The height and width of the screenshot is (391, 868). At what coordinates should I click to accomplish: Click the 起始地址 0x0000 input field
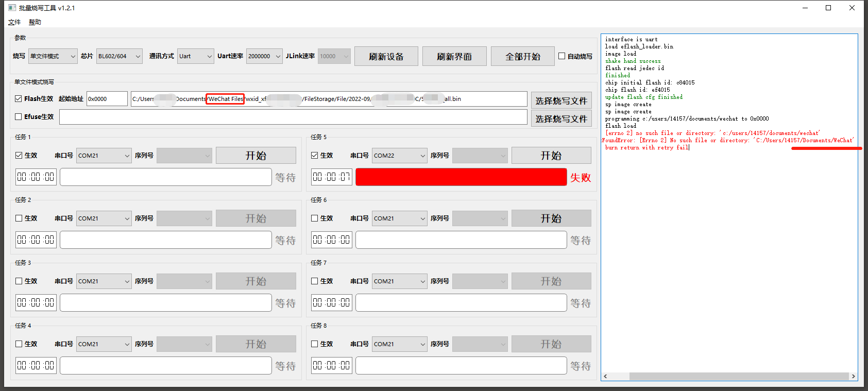pyautogui.click(x=107, y=99)
